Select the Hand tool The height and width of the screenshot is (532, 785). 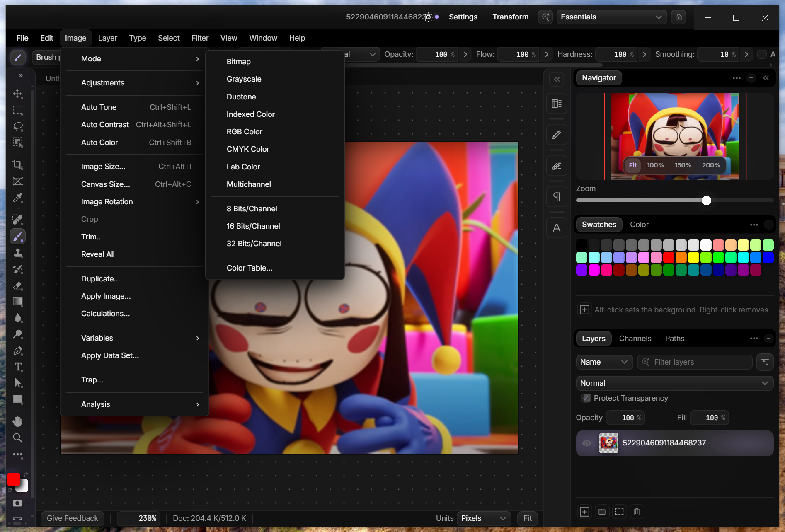pos(17,421)
